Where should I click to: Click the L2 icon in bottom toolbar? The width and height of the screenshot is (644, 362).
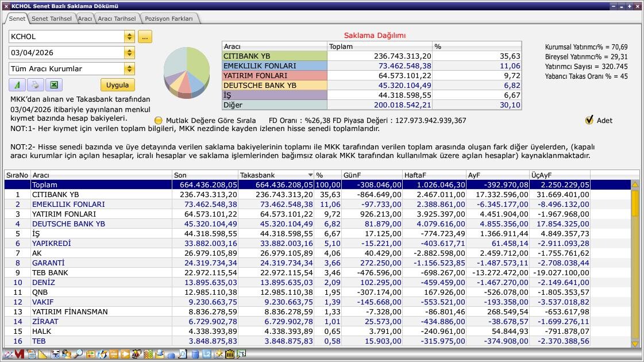click(206, 354)
